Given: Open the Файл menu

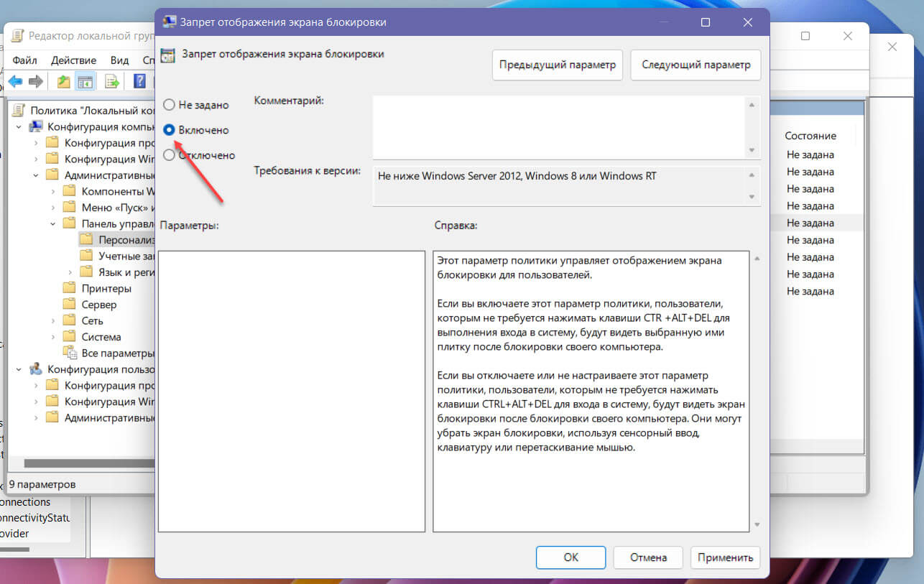Looking at the screenshot, I should pos(24,60).
